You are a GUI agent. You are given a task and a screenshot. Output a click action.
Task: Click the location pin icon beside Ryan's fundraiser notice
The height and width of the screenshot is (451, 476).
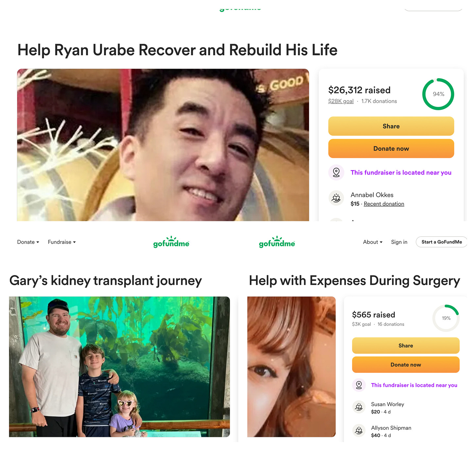point(336,172)
